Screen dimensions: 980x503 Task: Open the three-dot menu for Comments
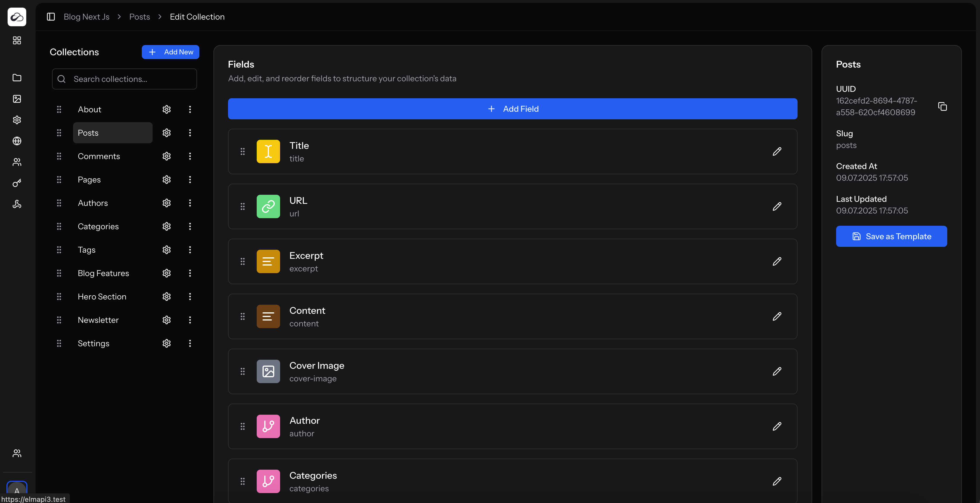[190, 156]
